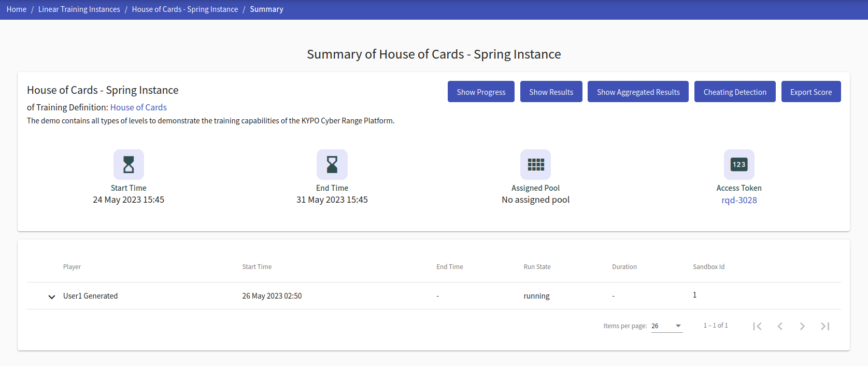Go to the previous page of results

(x=780, y=326)
